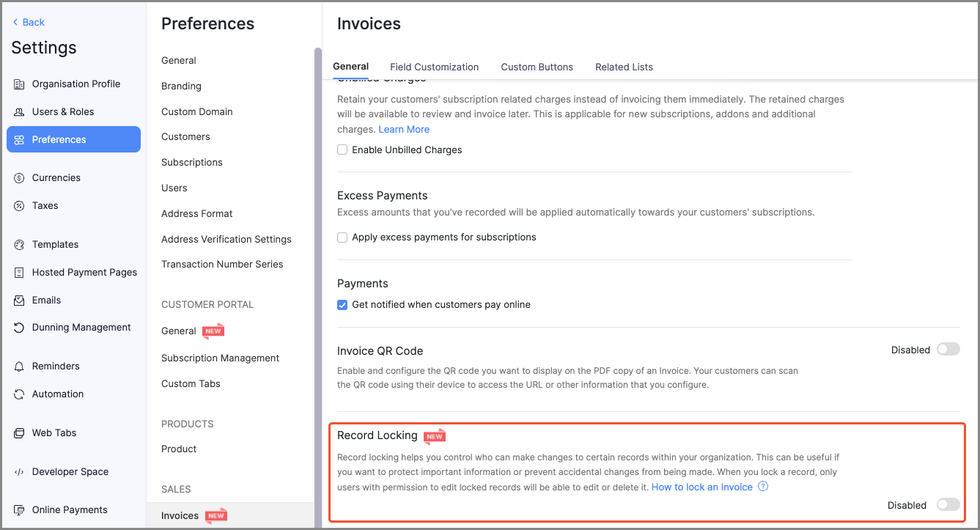Click the help icon beside How to lock an Invoice
This screenshot has height=530, width=980.
(x=763, y=487)
